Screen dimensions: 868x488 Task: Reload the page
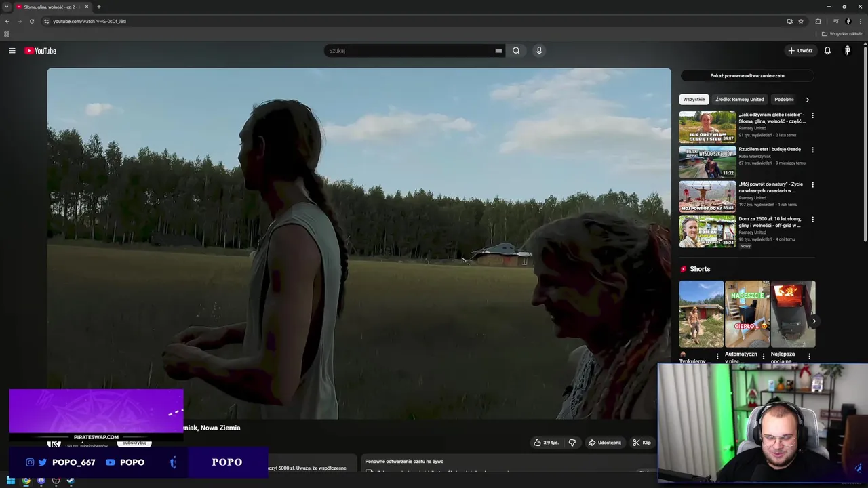point(31,21)
